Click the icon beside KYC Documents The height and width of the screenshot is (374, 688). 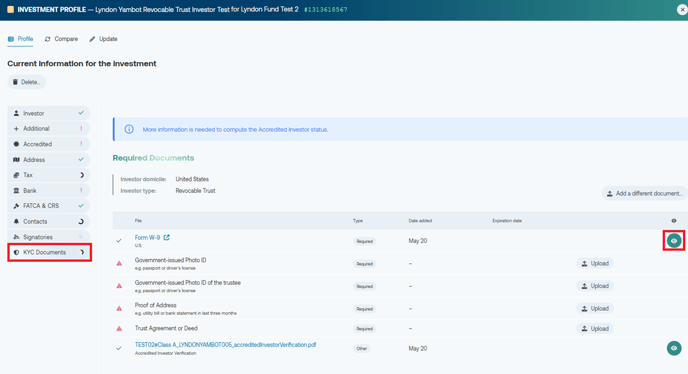coord(16,252)
